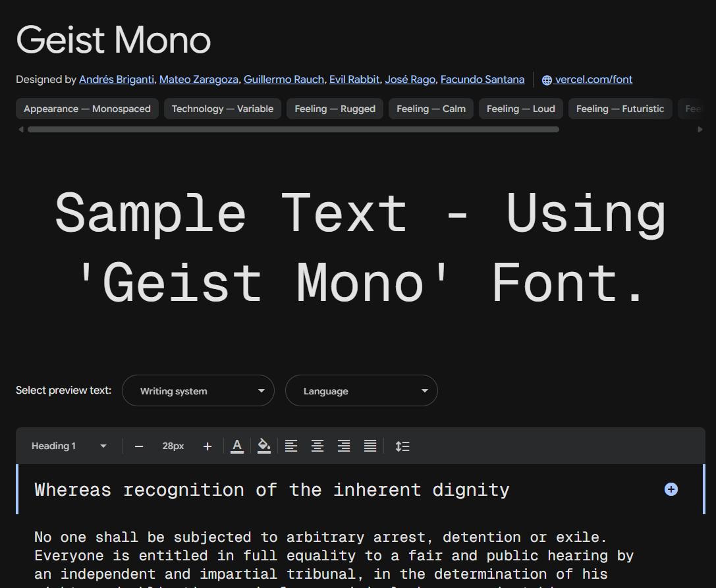Center align the text
This screenshot has width=716, height=588.
[317, 446]
